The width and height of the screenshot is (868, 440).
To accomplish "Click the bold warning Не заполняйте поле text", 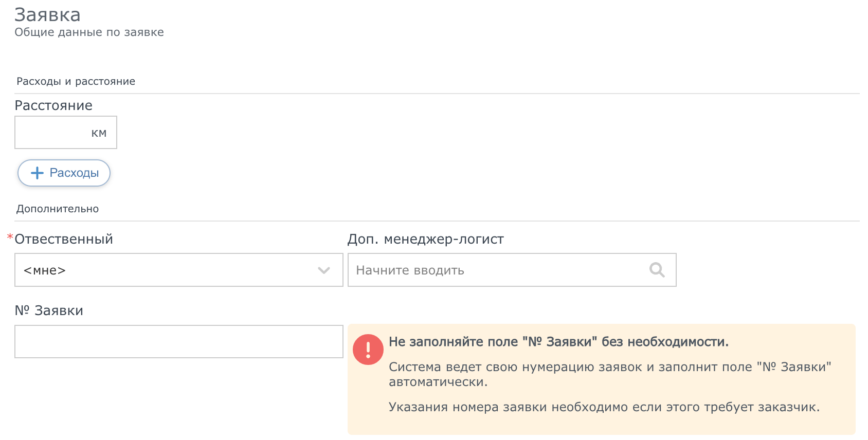I will point(558,342).
